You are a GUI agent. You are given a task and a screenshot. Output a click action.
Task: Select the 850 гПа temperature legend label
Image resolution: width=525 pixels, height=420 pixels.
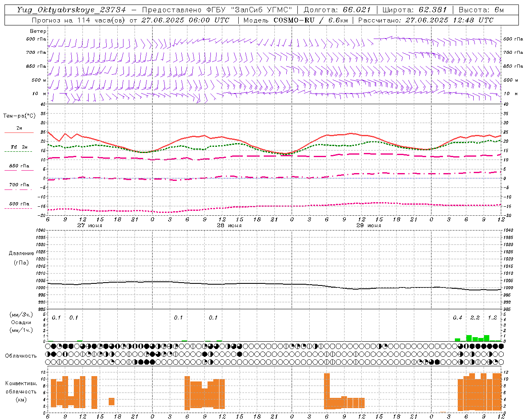(19, 166)
